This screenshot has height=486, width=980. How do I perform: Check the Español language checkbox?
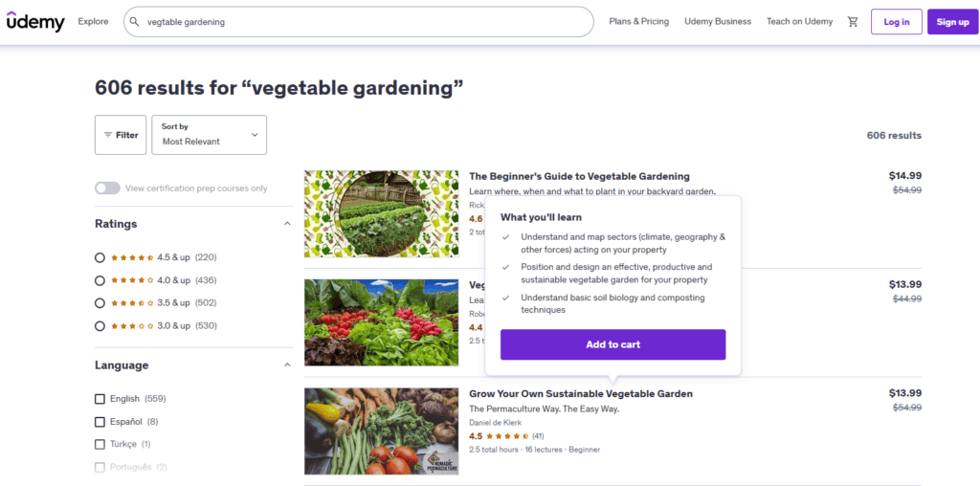100,422
